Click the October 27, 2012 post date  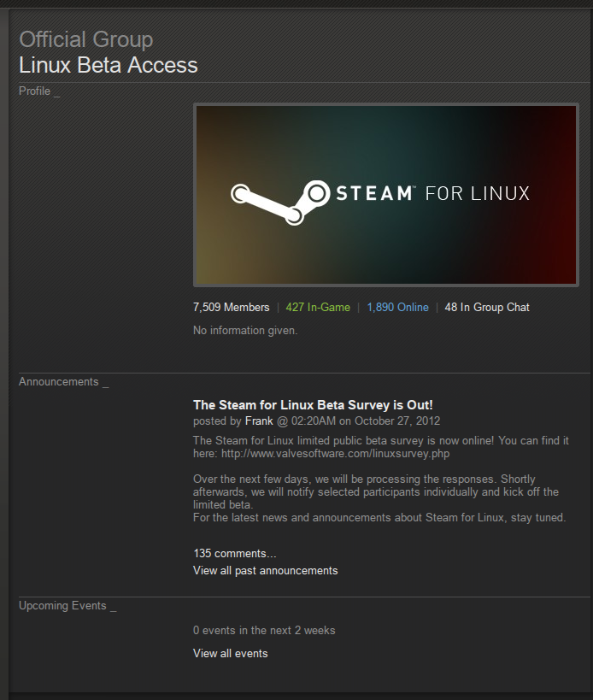point(397,421)
